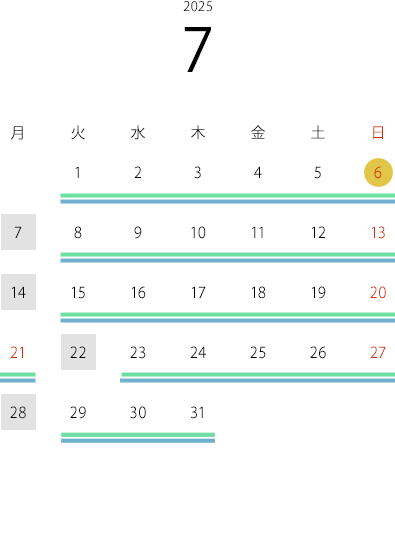Select the date 29
Screen dimensions: 395x540
tap(78, 412)
